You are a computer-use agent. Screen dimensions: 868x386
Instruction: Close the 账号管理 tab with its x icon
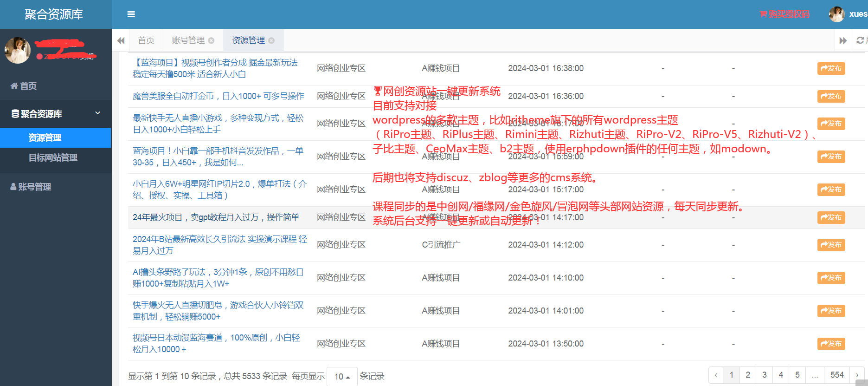click(x=211, y=40)
